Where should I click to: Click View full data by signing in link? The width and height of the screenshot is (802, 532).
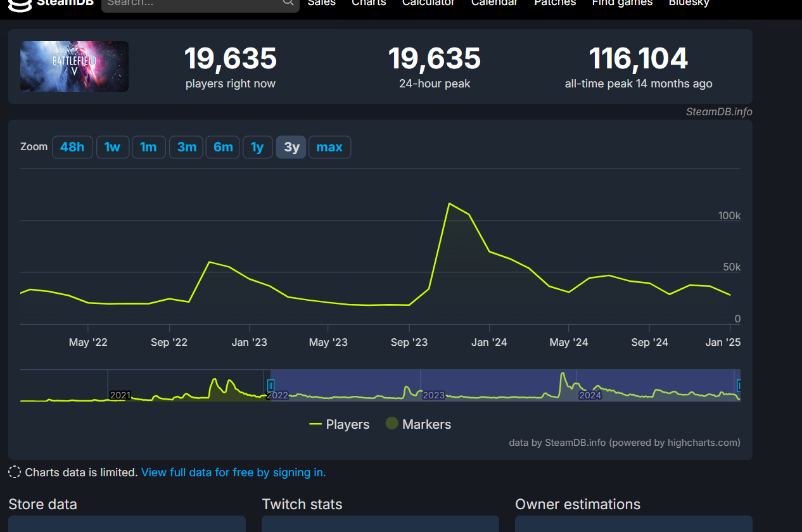click(233, 472)
